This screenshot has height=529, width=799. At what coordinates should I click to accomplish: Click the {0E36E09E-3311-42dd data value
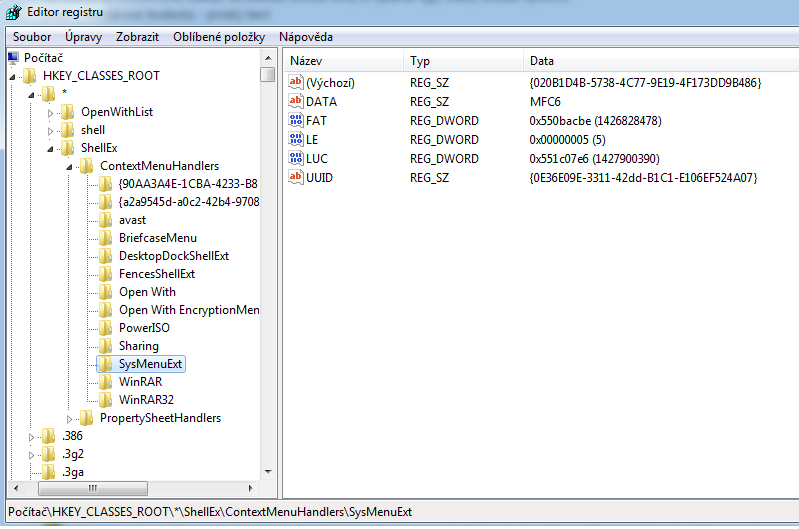643,178
